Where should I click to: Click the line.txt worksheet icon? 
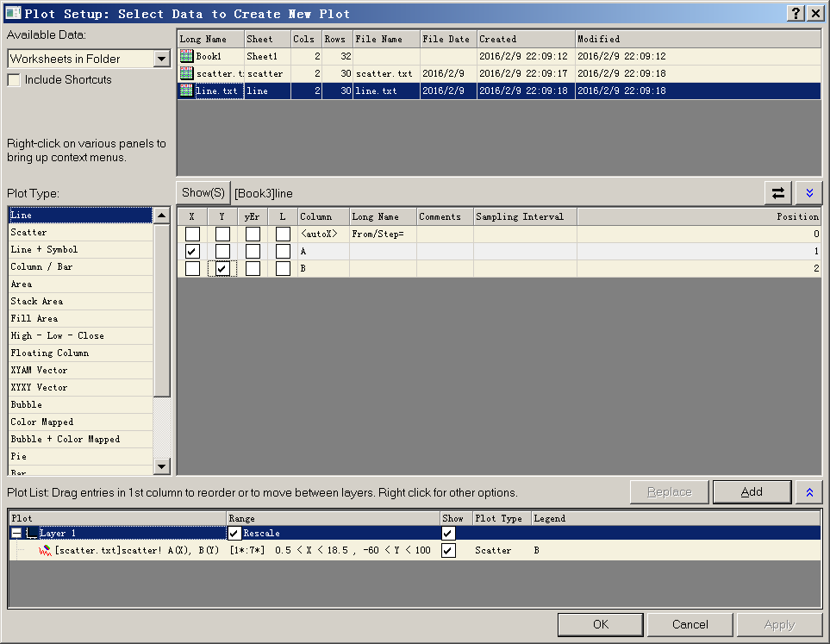click(x=186, y=91)
